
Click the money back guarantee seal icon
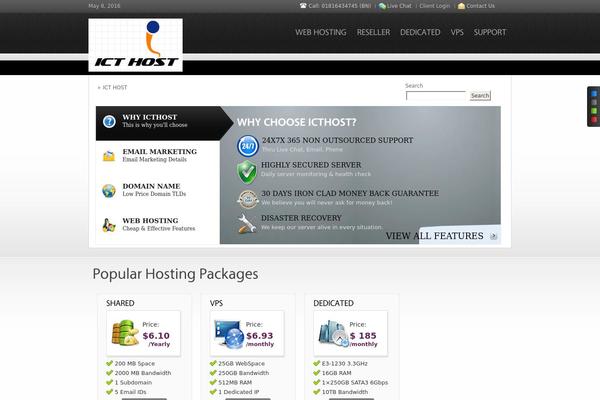coord(248,199)
